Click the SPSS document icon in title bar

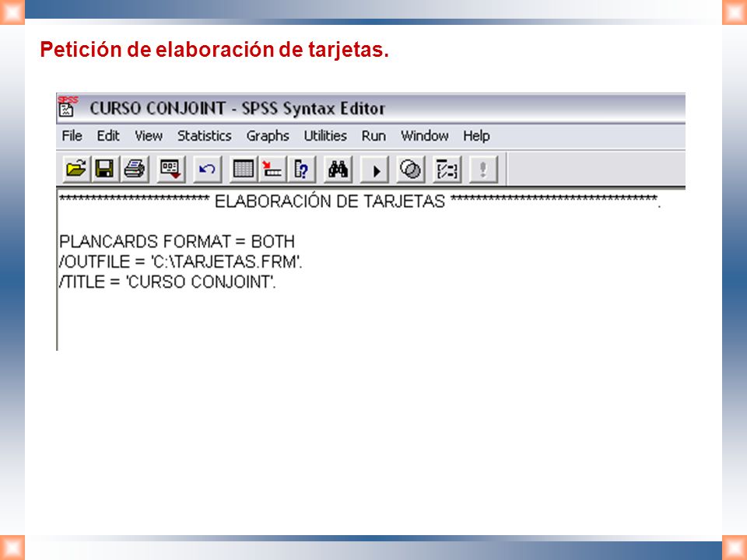(x=67, y=107)
